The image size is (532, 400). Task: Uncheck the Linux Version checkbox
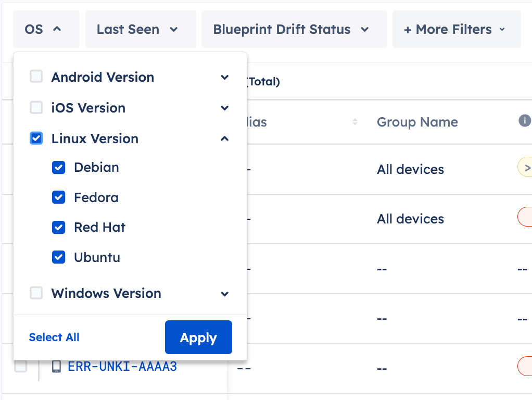[36, 138]
